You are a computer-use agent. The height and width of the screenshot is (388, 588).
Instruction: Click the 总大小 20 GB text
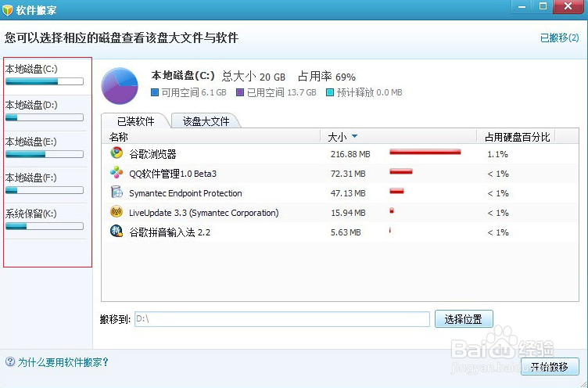click(x=253, y=77)
